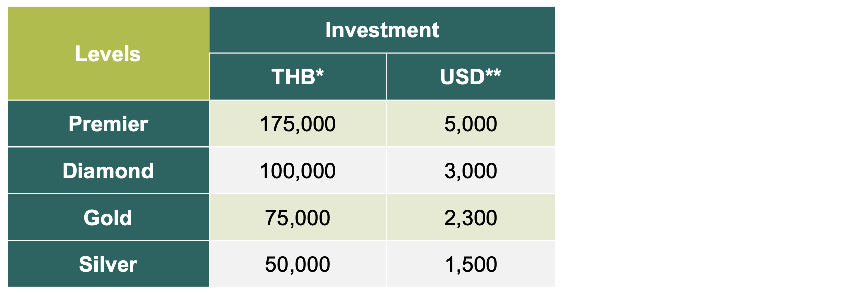Screen dimensions: 868x293
Task: Click the Levels header cell
Action: [x=108, y=53]
